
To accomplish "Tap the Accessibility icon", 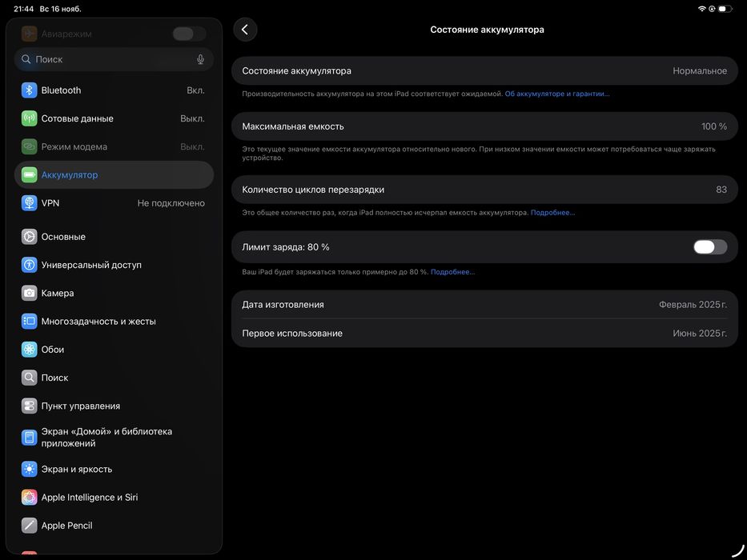I will click(x=30, y=265).
